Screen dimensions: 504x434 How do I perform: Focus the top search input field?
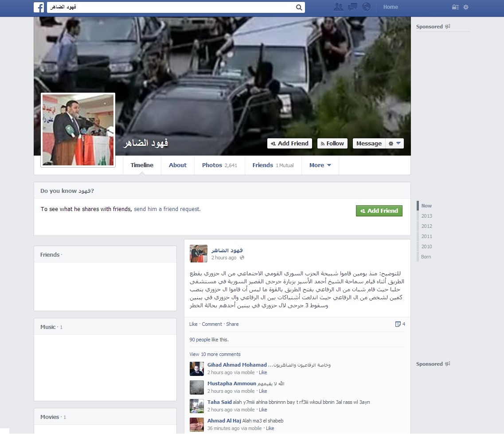click(x=171, y=8)
